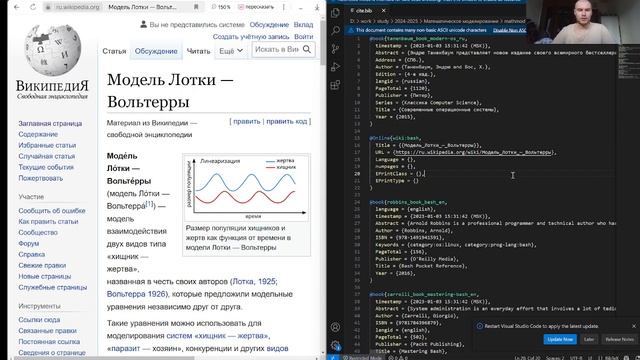Click Restricted Mode in status bar
Screen dimensions: 640x360
coord(362,358)
